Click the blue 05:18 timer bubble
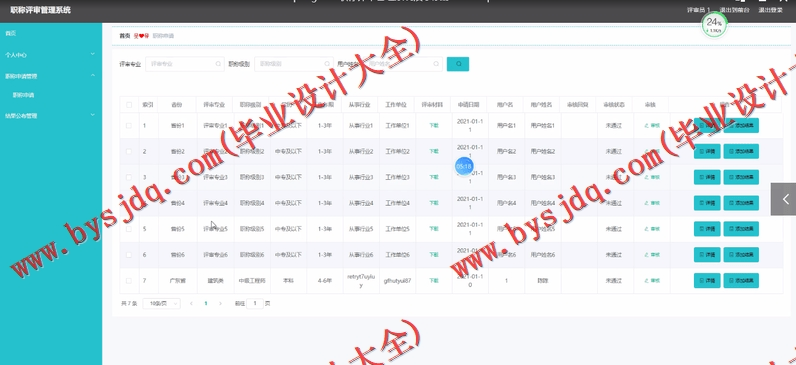Viewport: 796px width, 365px height. coord(464,166)
